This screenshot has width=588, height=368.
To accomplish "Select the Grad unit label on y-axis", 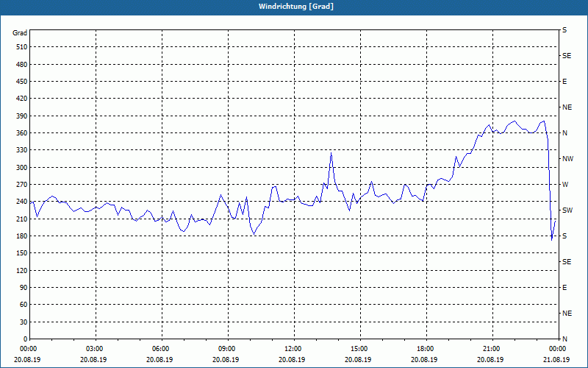I will [20, 33].
